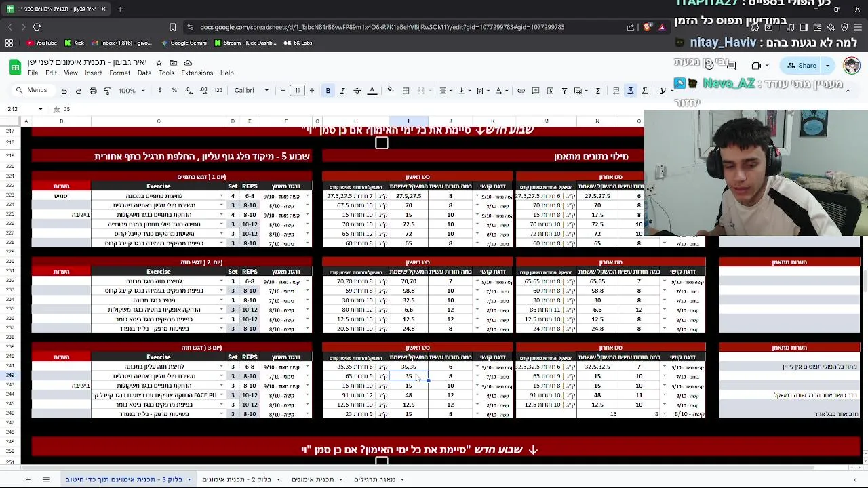Open the Borders tool
The width and height of the screenshot is (868, 488).
[406, 91]
